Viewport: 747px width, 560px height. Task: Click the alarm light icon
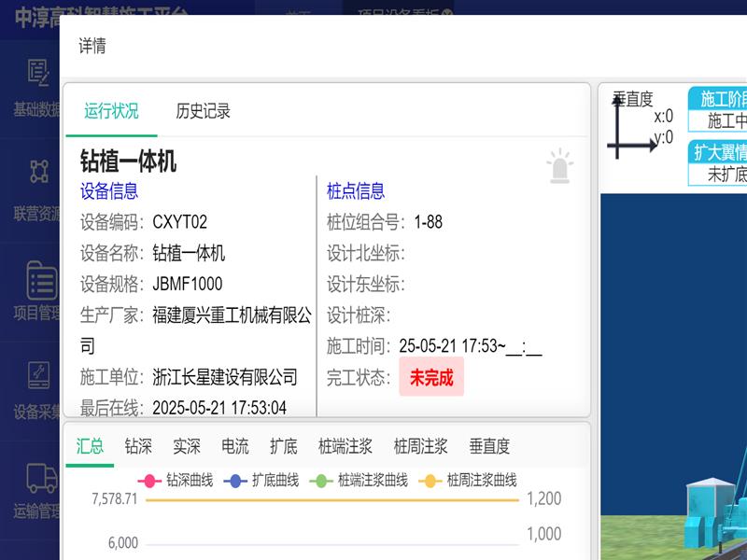click(x=559, y=166)
